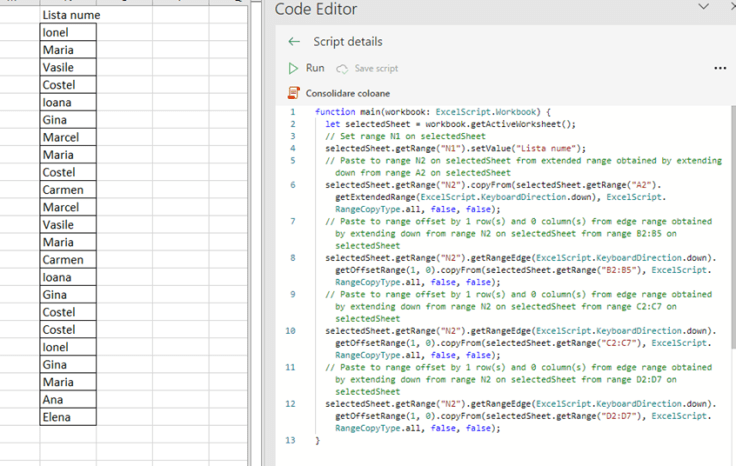Viewport: 736px width, 466px height.
Task: Select the Consolidare coloane script name
Action: pyautogui.click(x=348, y=93)
